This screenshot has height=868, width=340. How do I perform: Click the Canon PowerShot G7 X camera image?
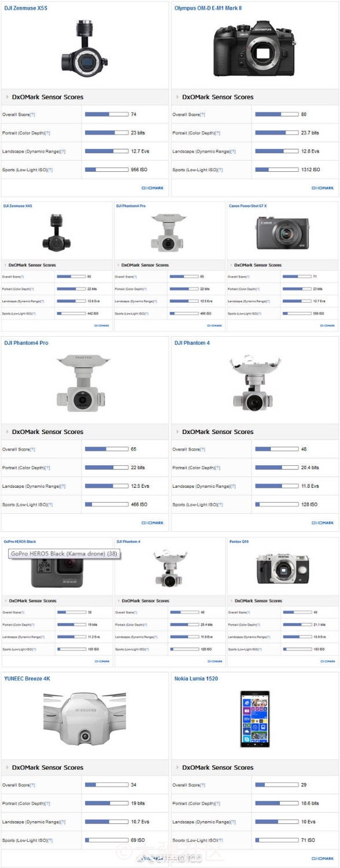tap(283, 233)
